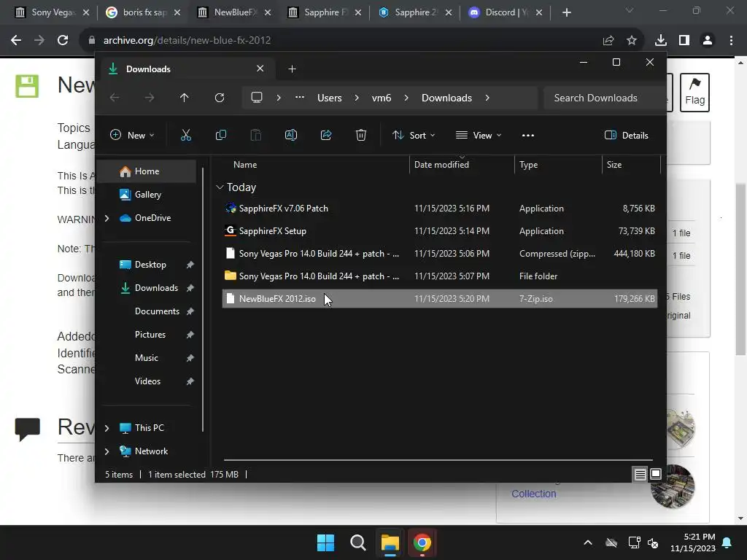Select SapphireFX Setup file

click(x=439, y=231)
